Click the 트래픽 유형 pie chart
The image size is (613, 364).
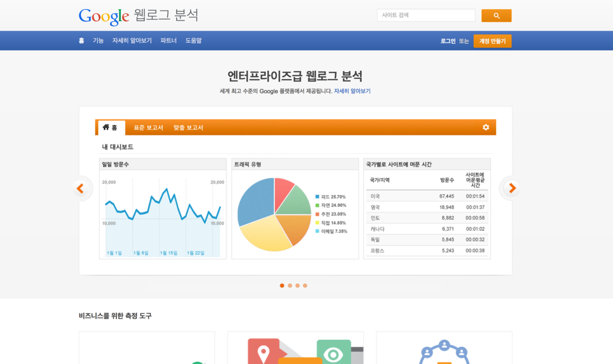[x=274, y=214]
